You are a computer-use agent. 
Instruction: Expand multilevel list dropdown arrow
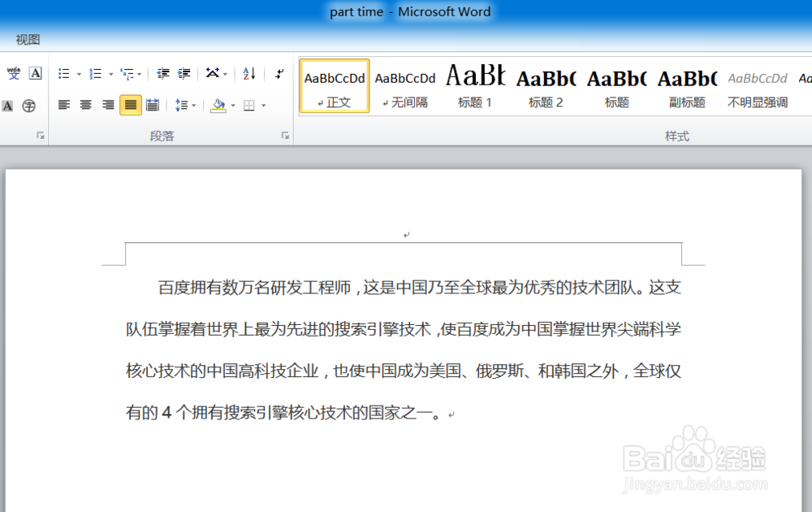coord(140,74)
